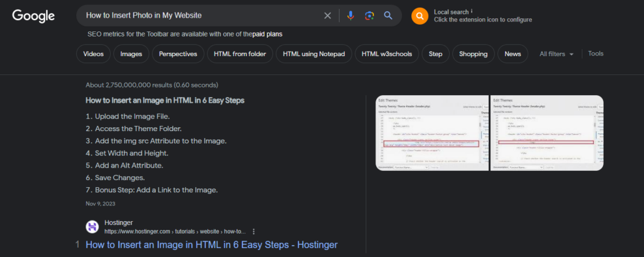Image resolution: width=644 pixels, height=257 pixels.
Task: Select the Videos filter chip
Action: tap(93, 54)
